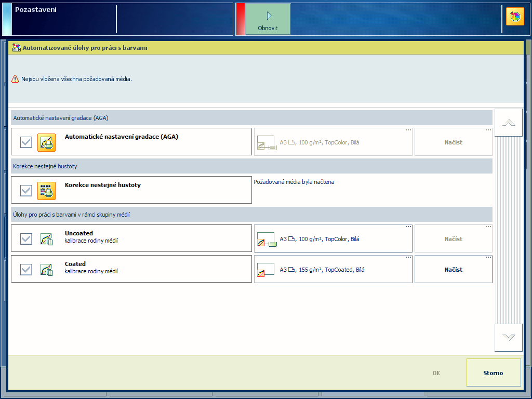Image resolution: width=532 pixels, height=399 pixels.
Task: Click the Coated row media tray icon
Action: [x=265, y=270]
